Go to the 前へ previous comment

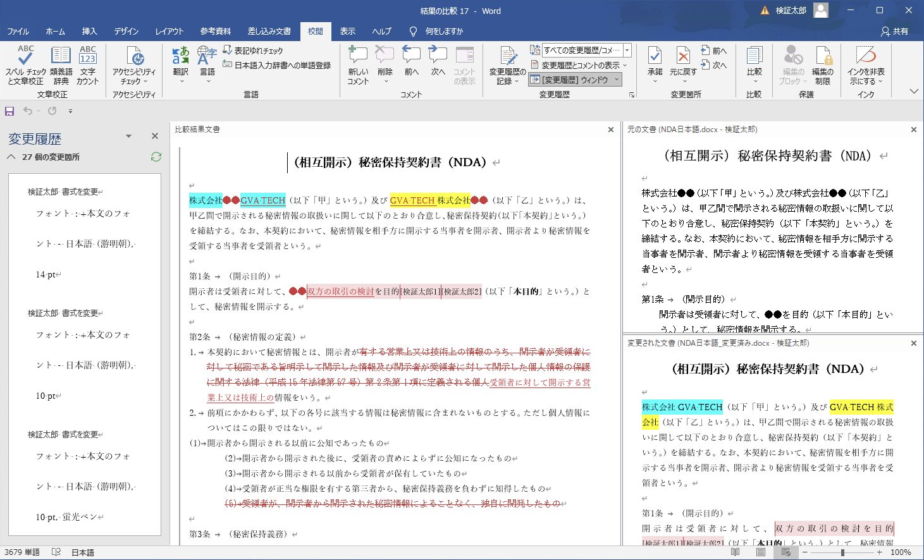tap(412, 61)
